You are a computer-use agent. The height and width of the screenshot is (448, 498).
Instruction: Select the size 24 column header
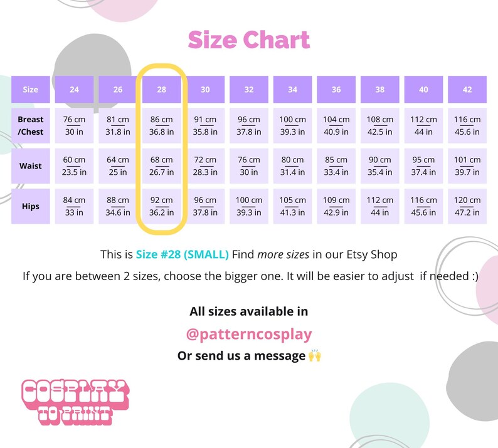[74, 90]
